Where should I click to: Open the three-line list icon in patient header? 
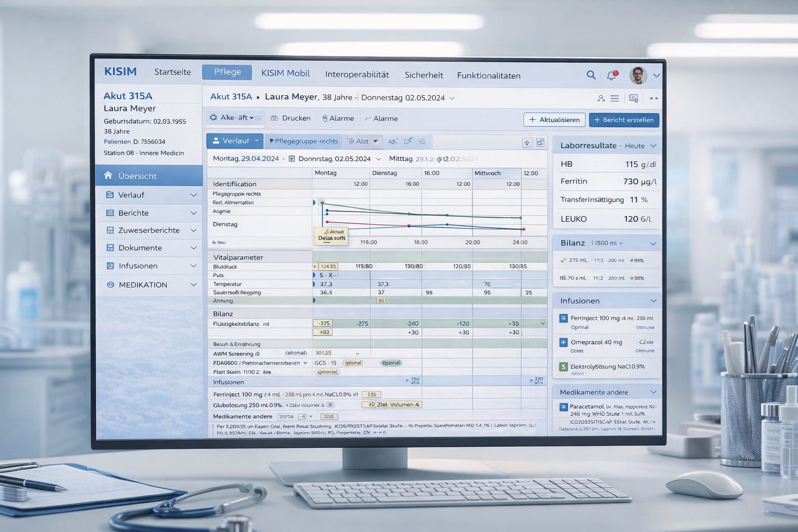click(615, 98)
